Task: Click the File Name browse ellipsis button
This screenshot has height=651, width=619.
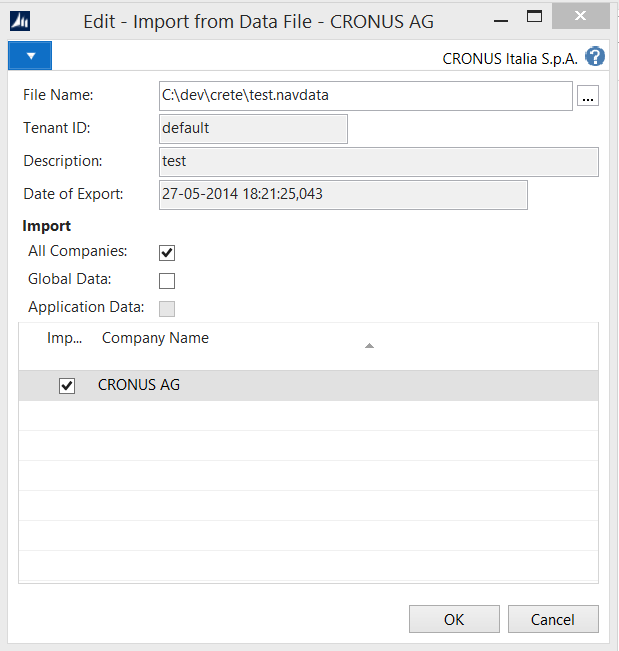Action: [588, 96]
